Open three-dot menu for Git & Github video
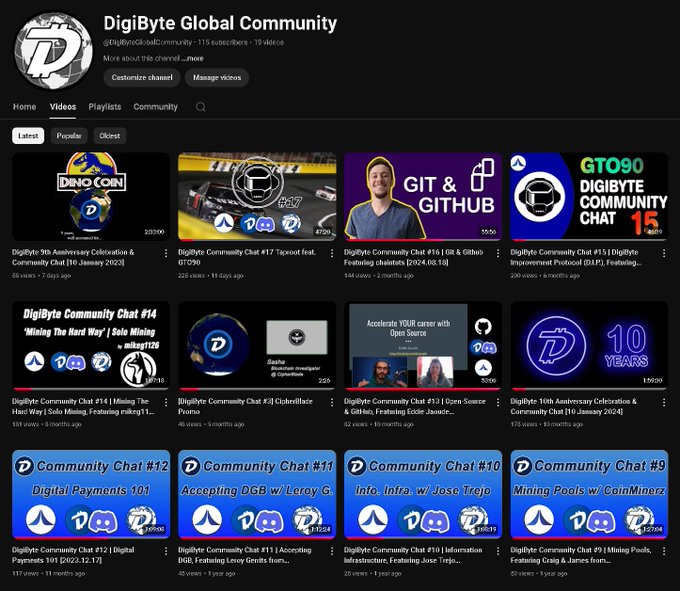This screenshot has height=591, width=680. (x=498, y=253)
